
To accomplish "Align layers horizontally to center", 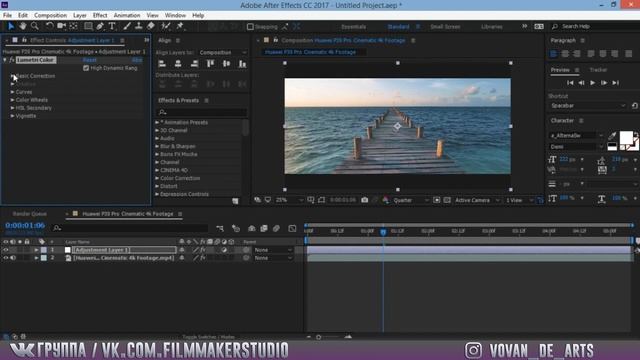I will [x=178, y=64].
